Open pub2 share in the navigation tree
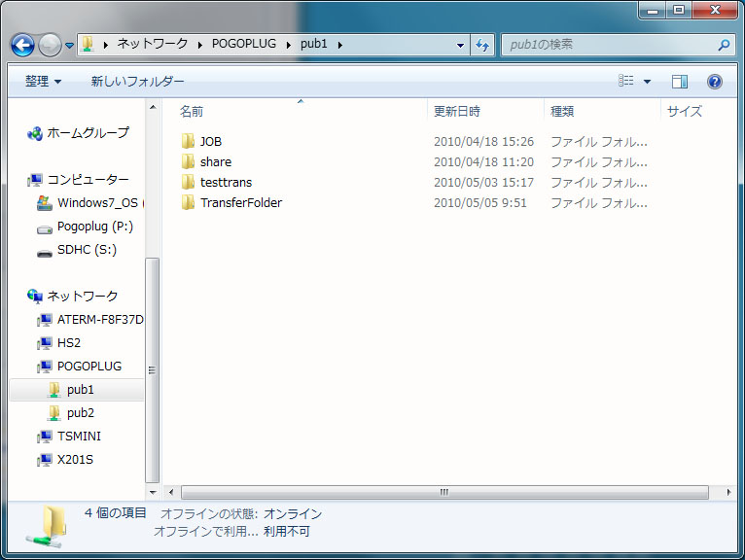Screen dimensions: 745x560 click(81, 413)
